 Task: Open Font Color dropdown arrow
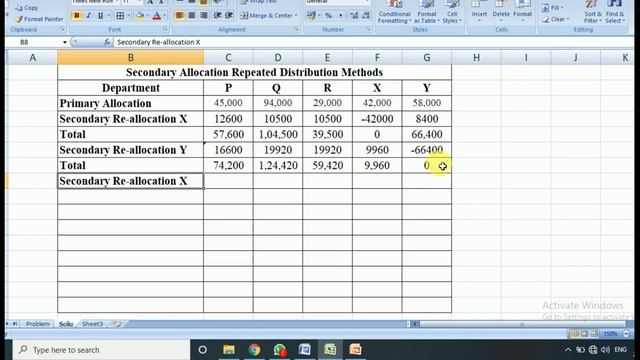point(164,16)
